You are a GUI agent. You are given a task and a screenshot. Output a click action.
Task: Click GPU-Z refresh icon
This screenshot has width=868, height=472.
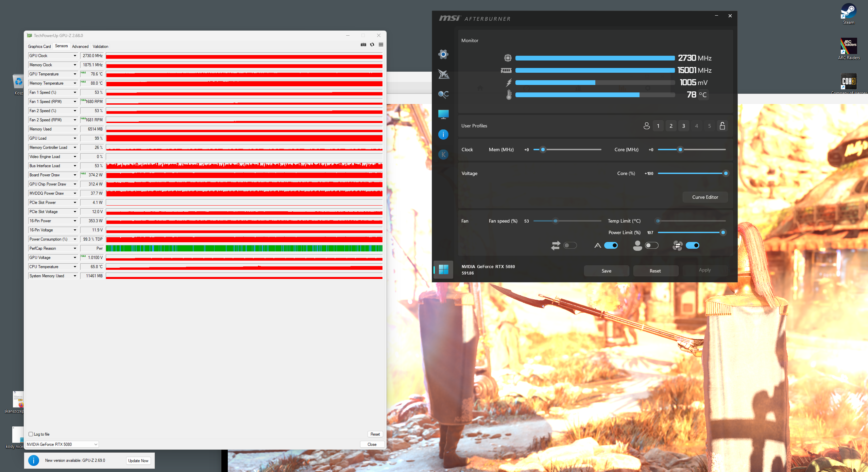(x=372, y=45)
